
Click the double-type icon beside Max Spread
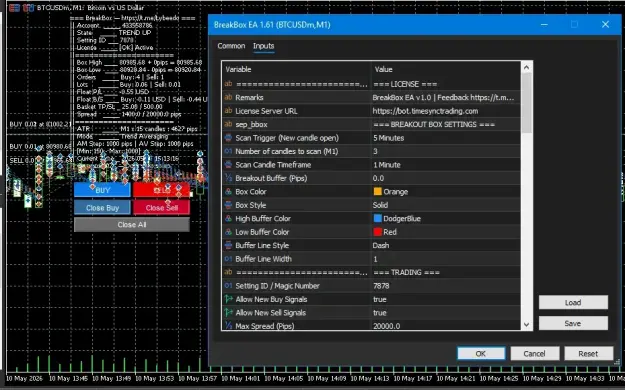coord(228,326)
